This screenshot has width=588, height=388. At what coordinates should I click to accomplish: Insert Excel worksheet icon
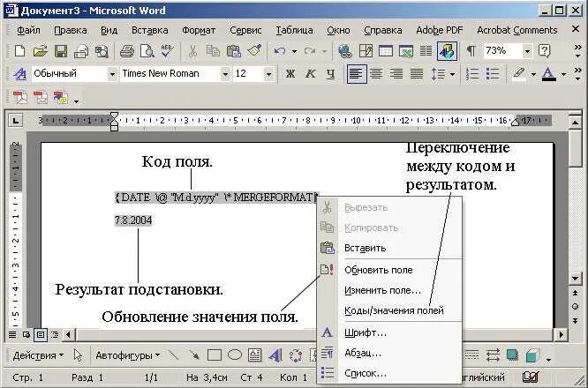click(406, 51)
